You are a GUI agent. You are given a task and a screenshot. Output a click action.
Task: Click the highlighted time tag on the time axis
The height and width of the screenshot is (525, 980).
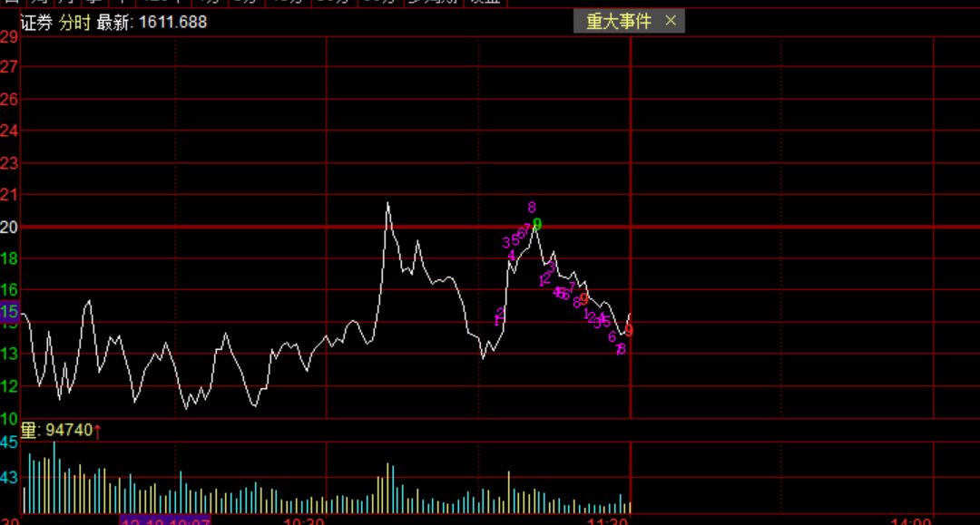[165, 520]
